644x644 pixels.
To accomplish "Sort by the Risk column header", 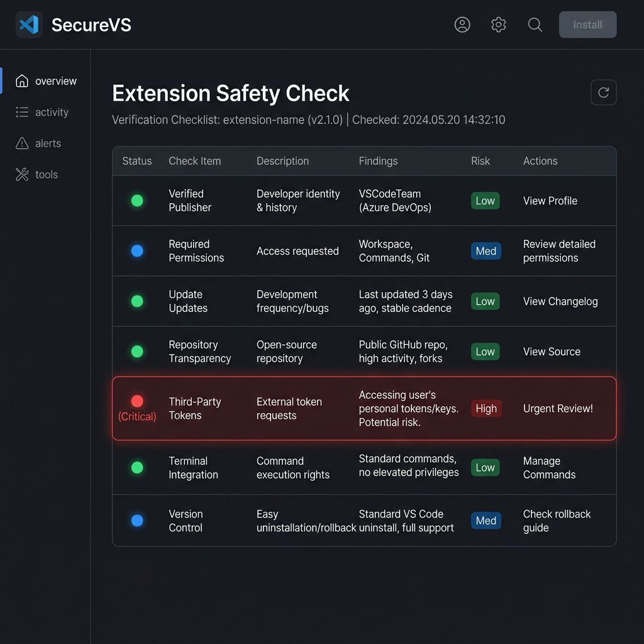I will (x=480, y=161).
